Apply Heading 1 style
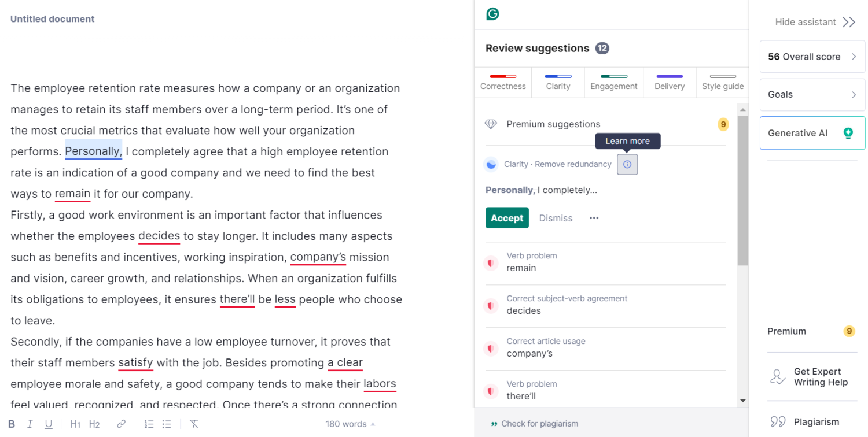The width and height of the screenshot is (868, 437). (x=75, y=424)
